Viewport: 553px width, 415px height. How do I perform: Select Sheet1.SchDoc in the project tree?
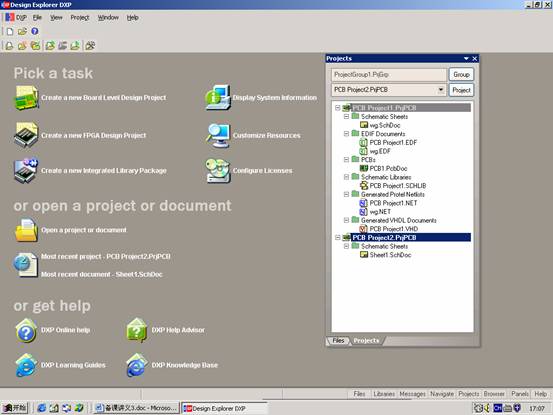(390, 255)
